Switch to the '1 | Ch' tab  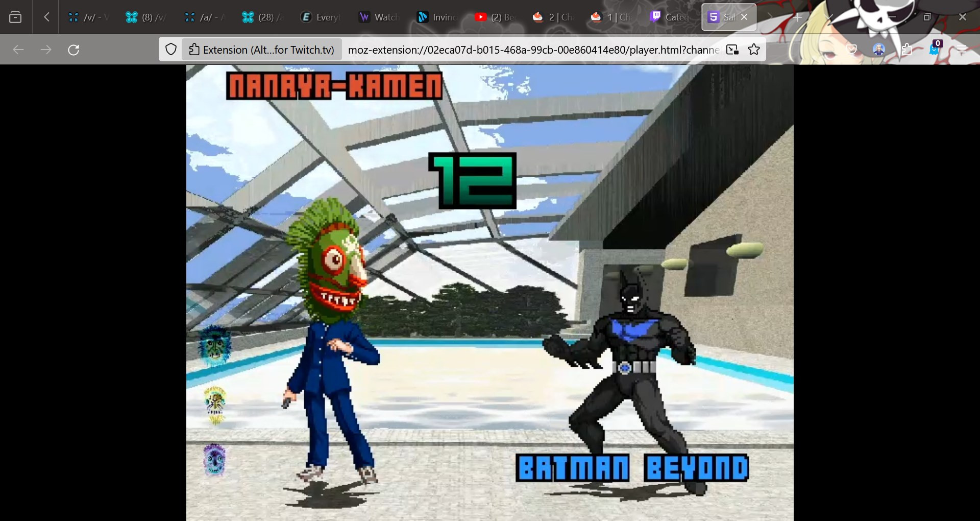pos(611,17)
